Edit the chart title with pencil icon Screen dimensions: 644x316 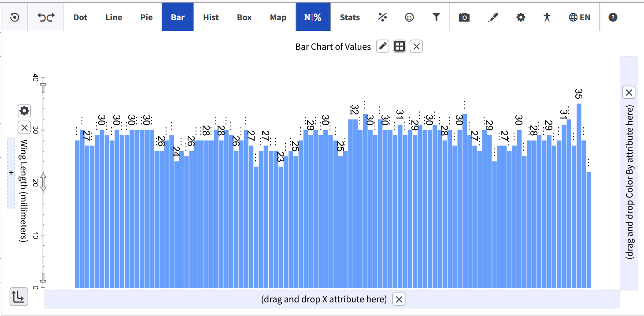pyautogui.click(x=383, y=46)
